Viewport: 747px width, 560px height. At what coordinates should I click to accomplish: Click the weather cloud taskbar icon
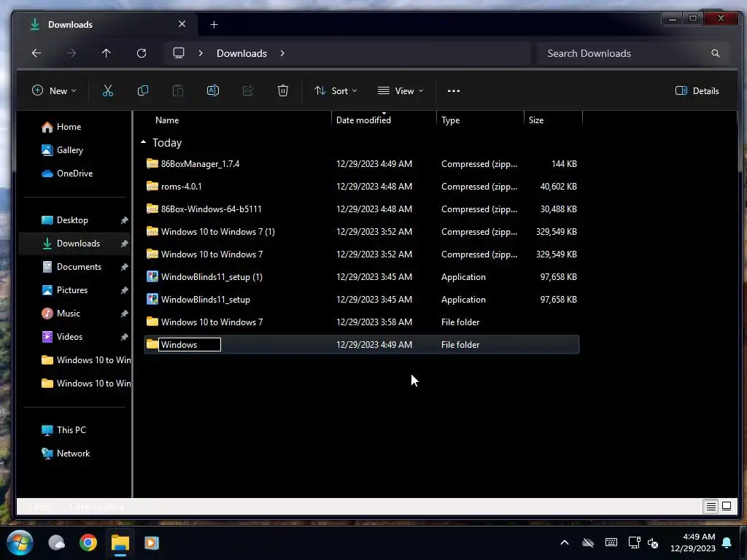[x=56, y=542]
